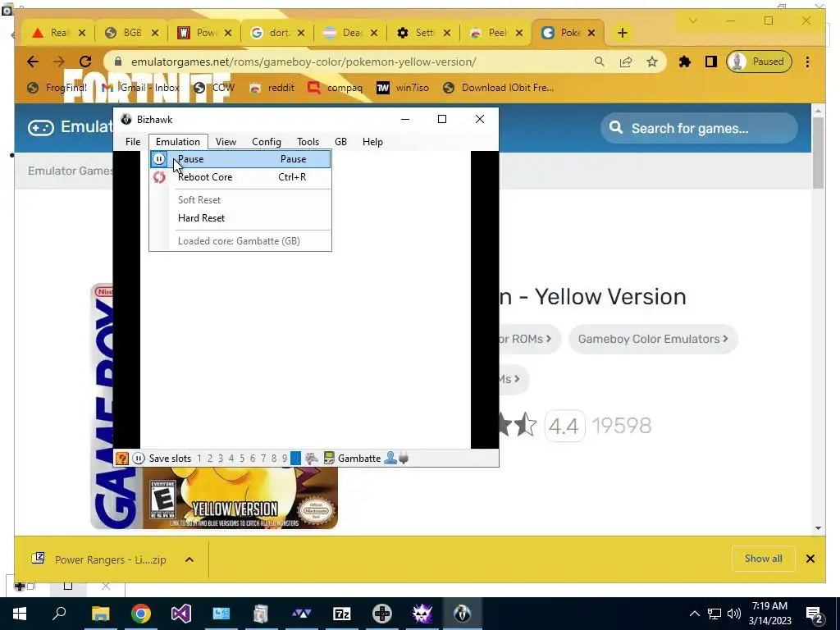Open Bizhawk File menu

click(x=133, y=142)
